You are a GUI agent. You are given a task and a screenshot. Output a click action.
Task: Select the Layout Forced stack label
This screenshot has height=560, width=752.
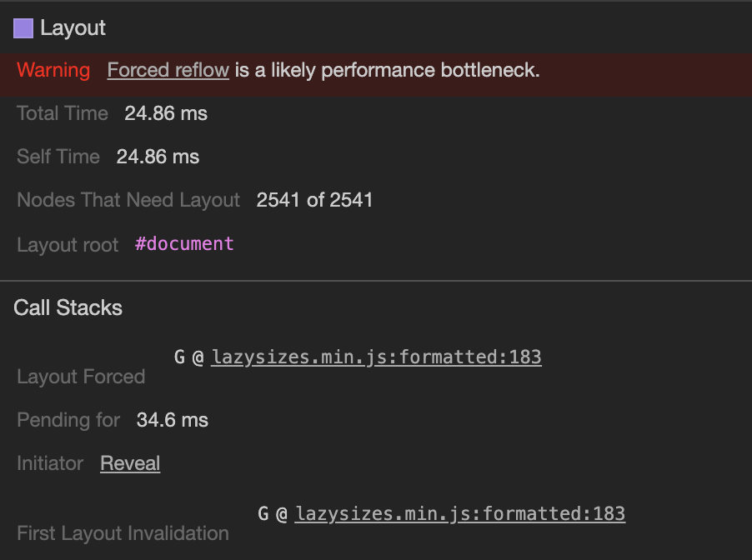80,377
